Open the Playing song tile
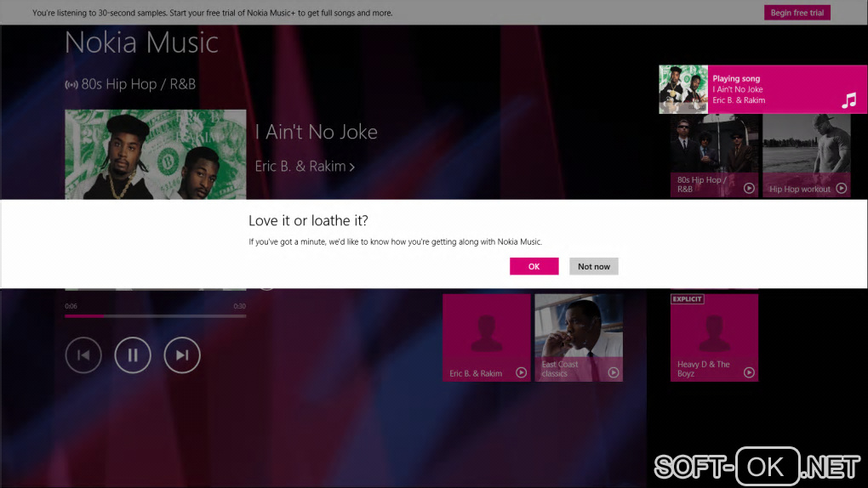The width and height of the screenshot is (868, 488). pos(762,89)
